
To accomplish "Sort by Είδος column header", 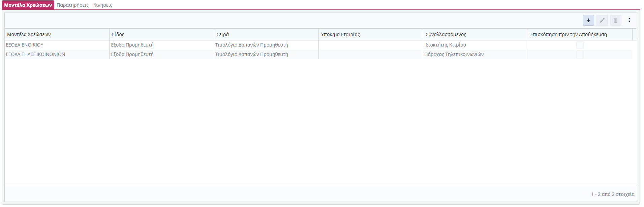I will click(118, 34).
